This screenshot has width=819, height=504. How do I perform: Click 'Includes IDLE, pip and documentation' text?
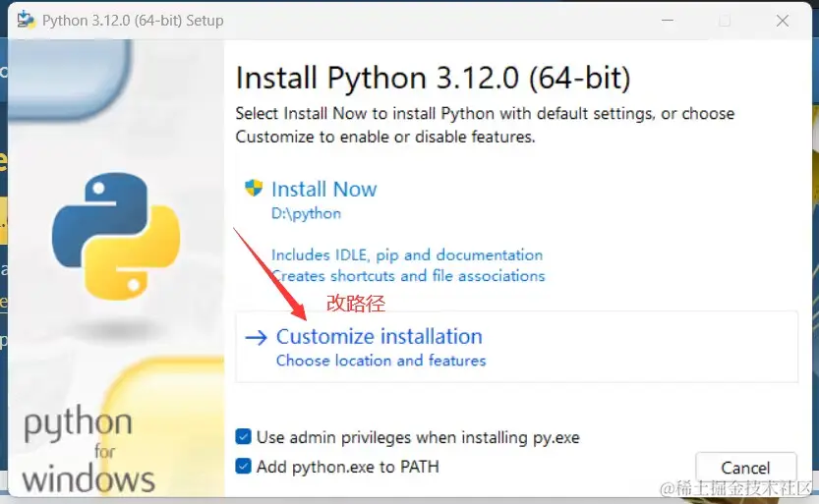tap(407, 255)
